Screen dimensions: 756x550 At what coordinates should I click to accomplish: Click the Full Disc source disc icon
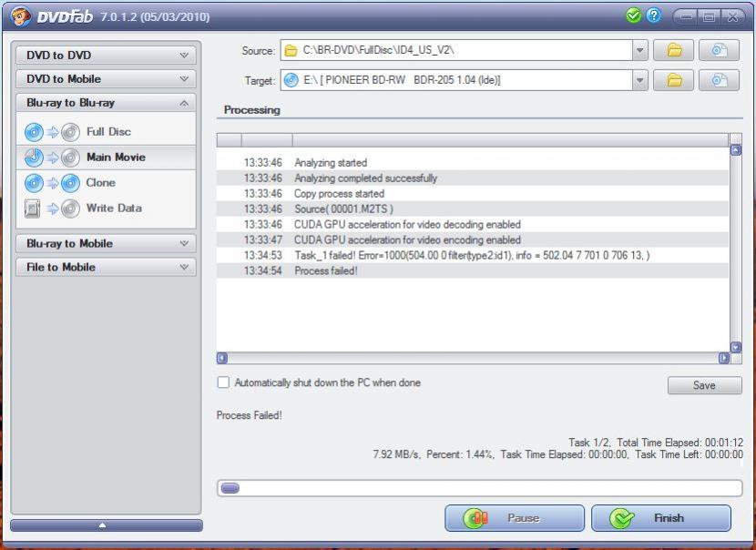point(34,132)
